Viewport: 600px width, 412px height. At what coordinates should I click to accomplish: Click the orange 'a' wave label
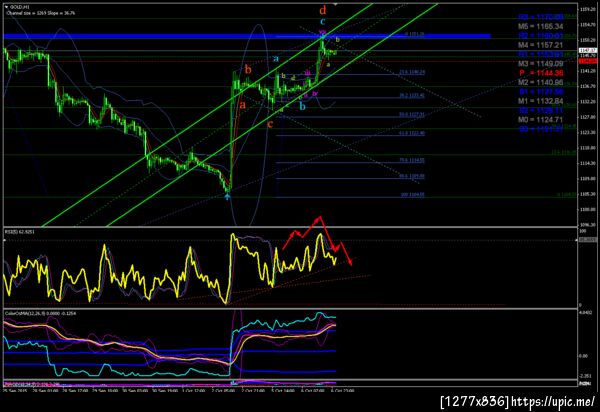242,104
